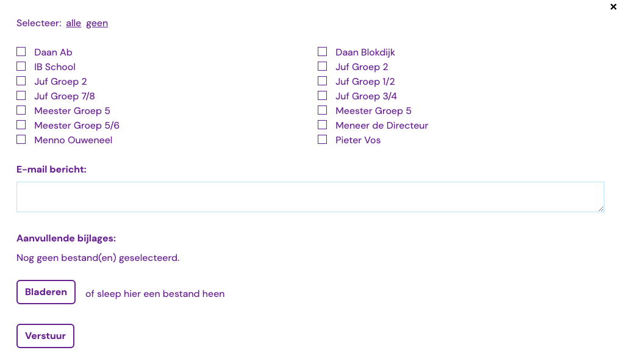Toggle the Pieter Vos checkbox
Viewport: 619px width, 364px height.
click(x=323, y=140)
